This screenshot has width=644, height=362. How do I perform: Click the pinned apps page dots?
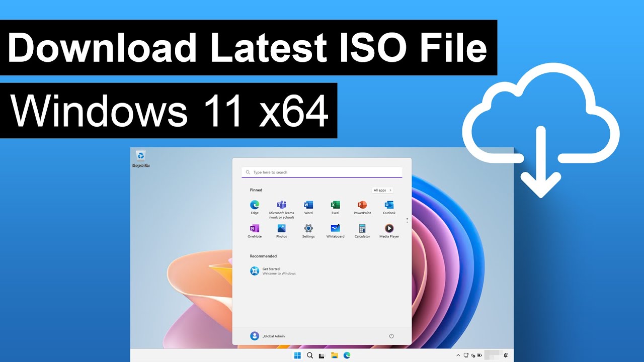(407, 220)
